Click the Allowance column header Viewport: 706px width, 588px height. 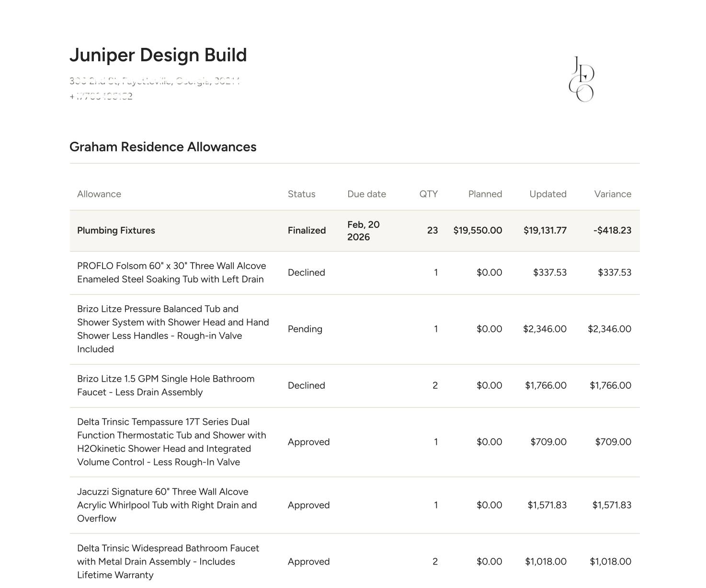tap(99, 194)
